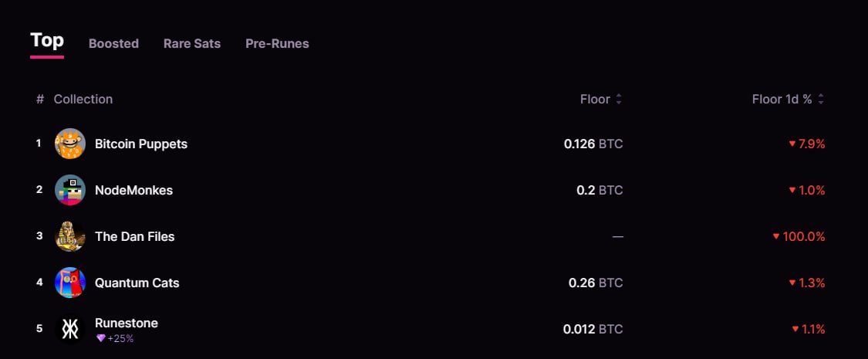868x359 pixels.
Task: Click the Runestone logo icon
Action: [x=70, y=329]
